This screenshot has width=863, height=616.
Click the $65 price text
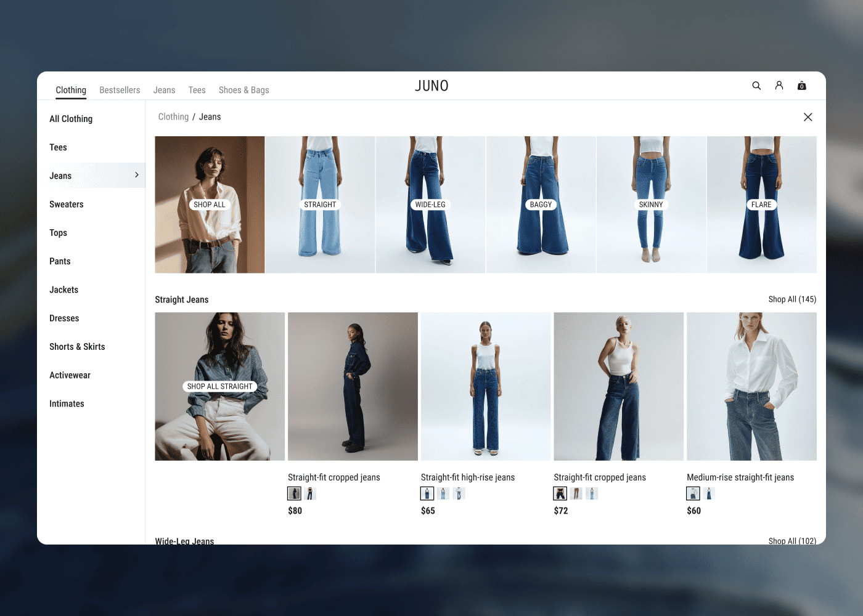point(428,511)
